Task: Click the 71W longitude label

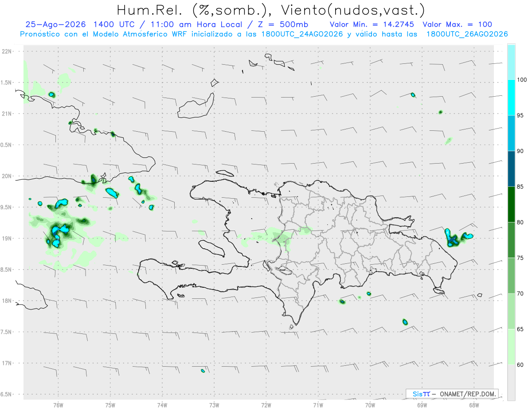Action: [x=318, y=405]
